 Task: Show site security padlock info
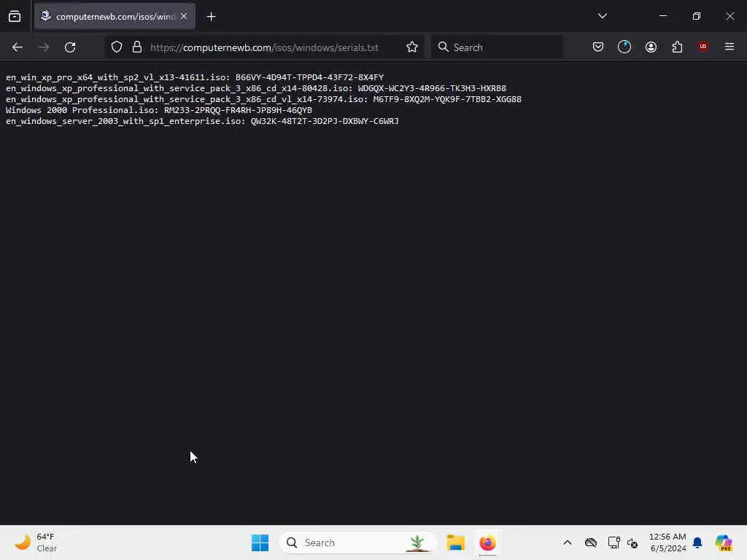137,47
